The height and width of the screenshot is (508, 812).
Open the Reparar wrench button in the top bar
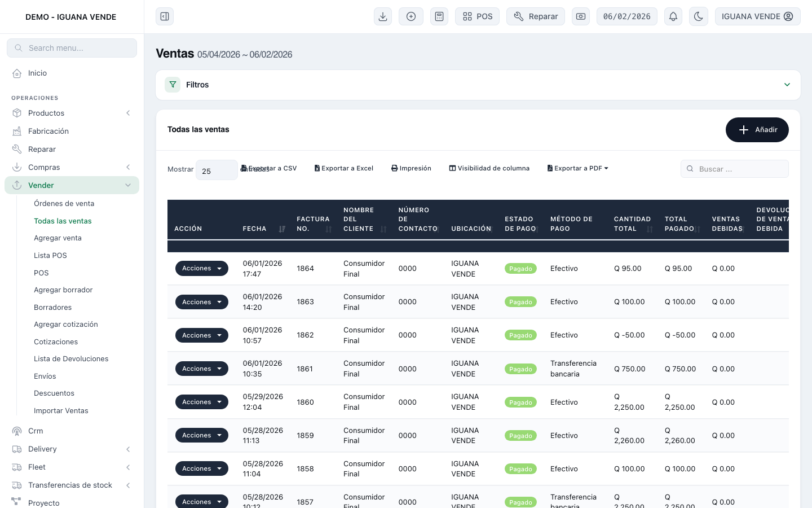click(x=536, y=16)
